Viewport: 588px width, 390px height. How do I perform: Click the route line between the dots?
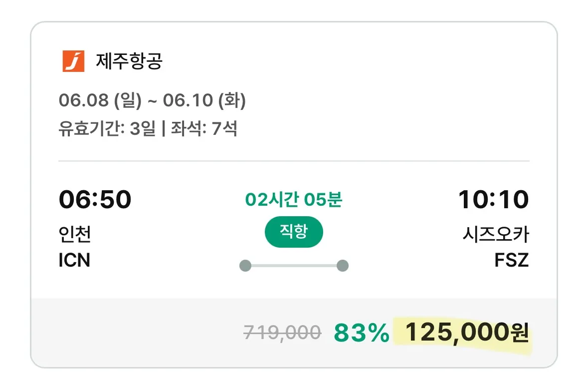294,266
